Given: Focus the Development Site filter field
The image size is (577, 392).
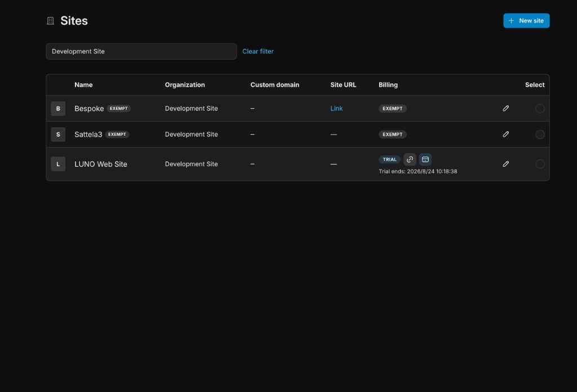Looking at the screenshot, I should click(x=141, y=51).
